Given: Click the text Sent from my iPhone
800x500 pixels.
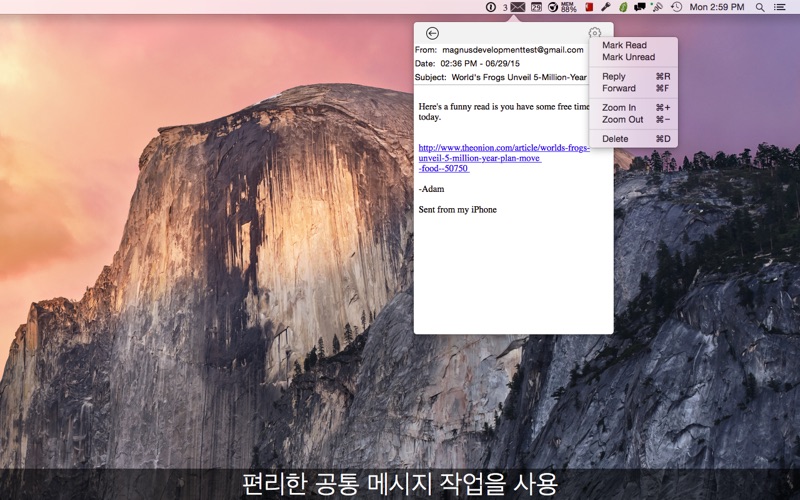Looking at the screenshot, I should [x=458, y=210].
